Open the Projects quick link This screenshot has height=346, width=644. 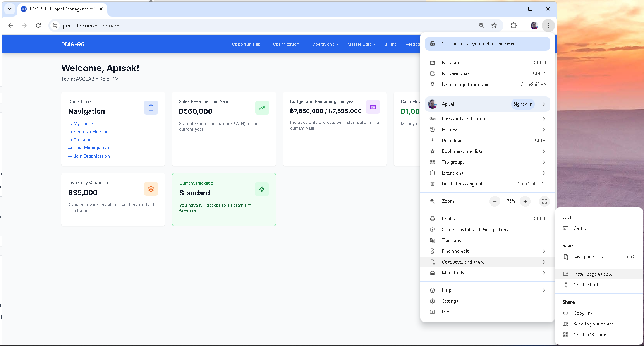tap(79, 140)
